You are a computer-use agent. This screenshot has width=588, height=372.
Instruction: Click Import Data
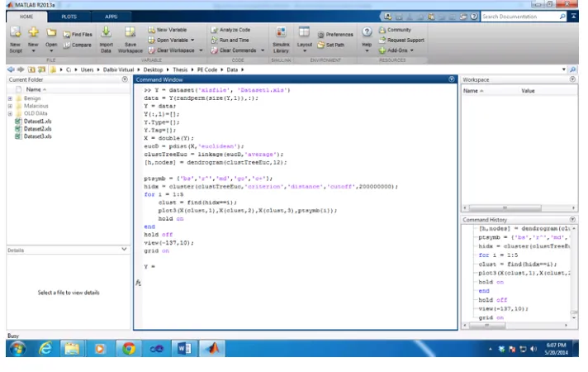click(107, 40)
